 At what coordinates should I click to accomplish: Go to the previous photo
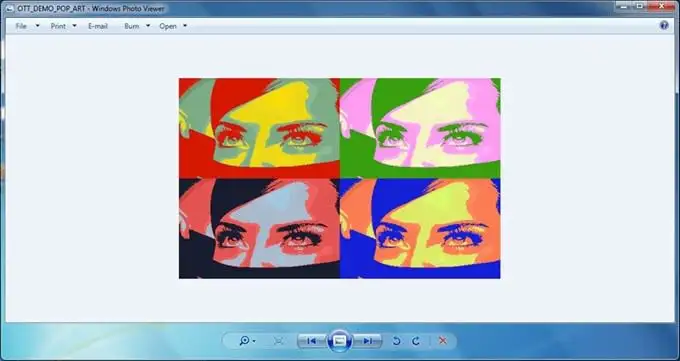[x=312, y=341]
